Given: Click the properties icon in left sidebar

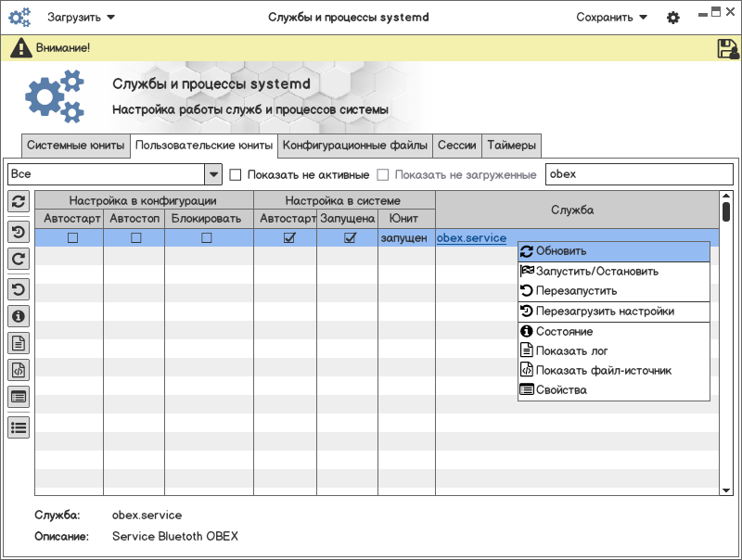Looking at the screenshot, I should click(x=19, y=397).
